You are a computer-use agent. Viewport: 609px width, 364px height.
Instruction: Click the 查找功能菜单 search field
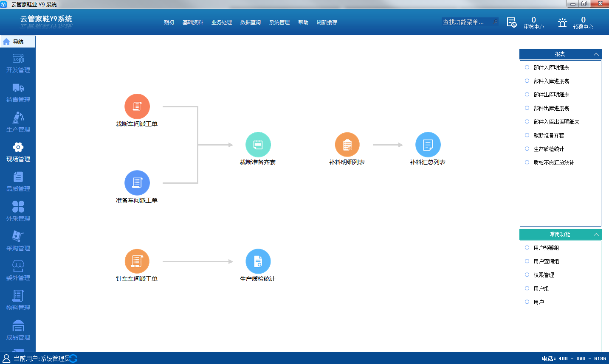point(467,22)
